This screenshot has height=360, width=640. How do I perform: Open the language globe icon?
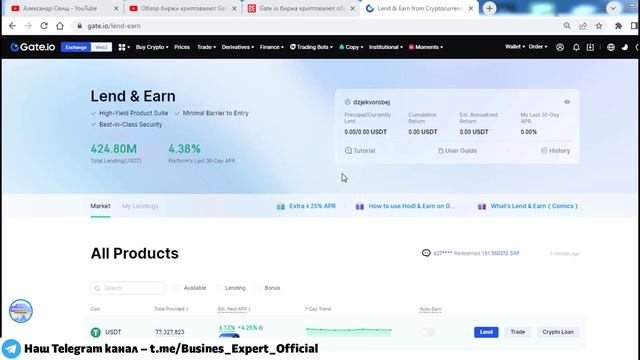(611, 47)
